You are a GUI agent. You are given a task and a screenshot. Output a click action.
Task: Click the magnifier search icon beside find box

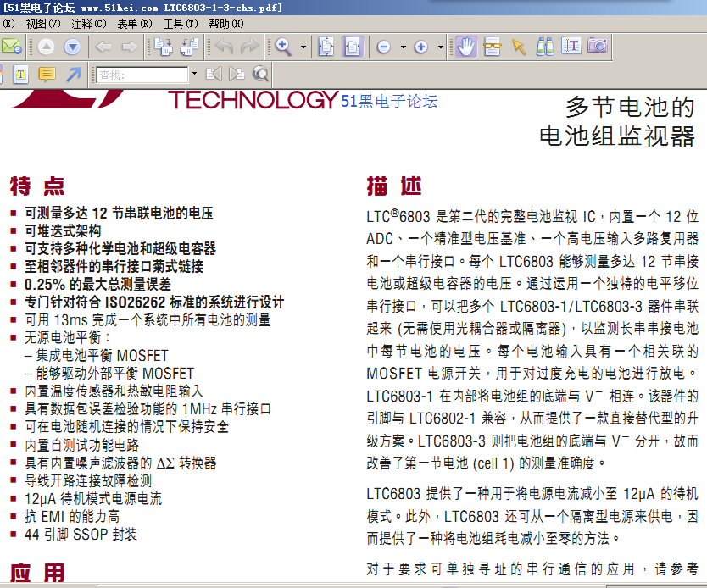click(260, 75)
